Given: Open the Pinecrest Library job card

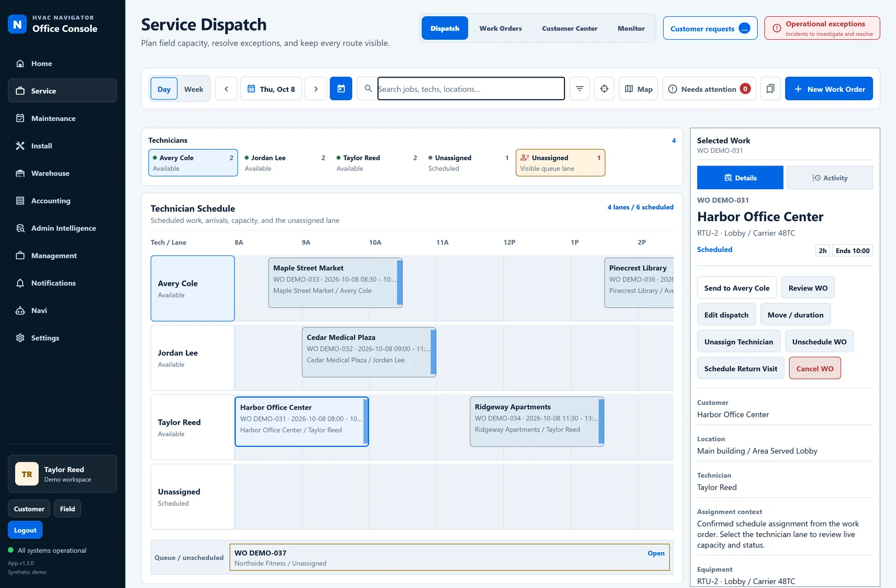Looking at the screenshot, I should (x=639, y=283).
